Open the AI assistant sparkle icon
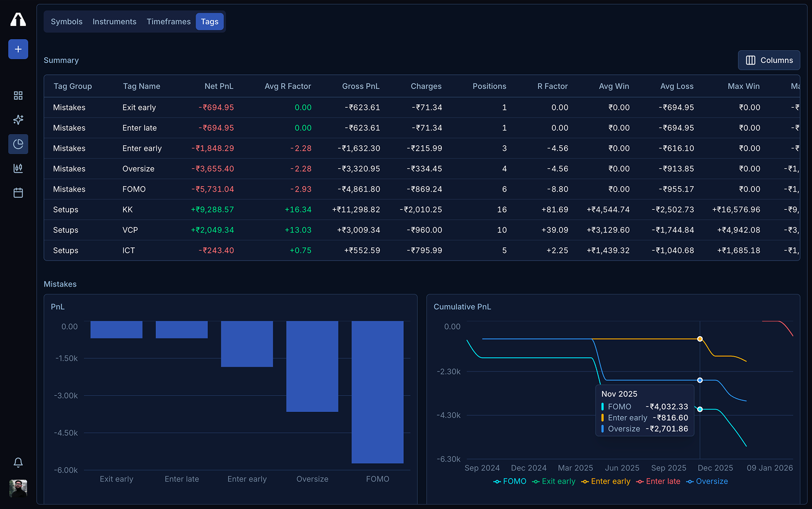The image size is (812, 509). pyautogui.click(x=18, y=119)
